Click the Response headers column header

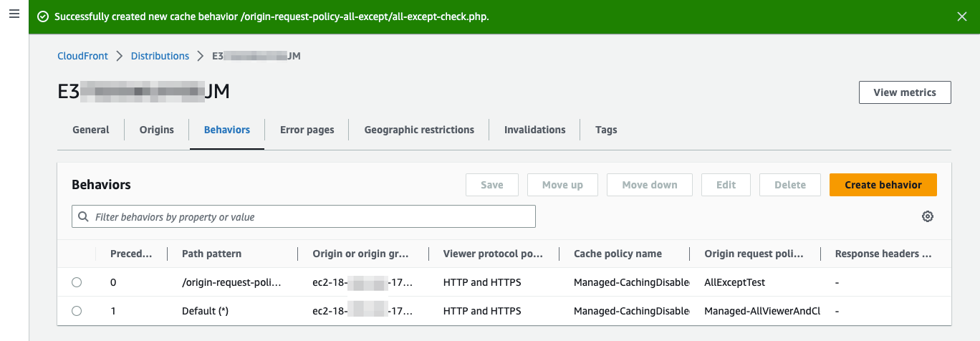(x=883, y=254)
